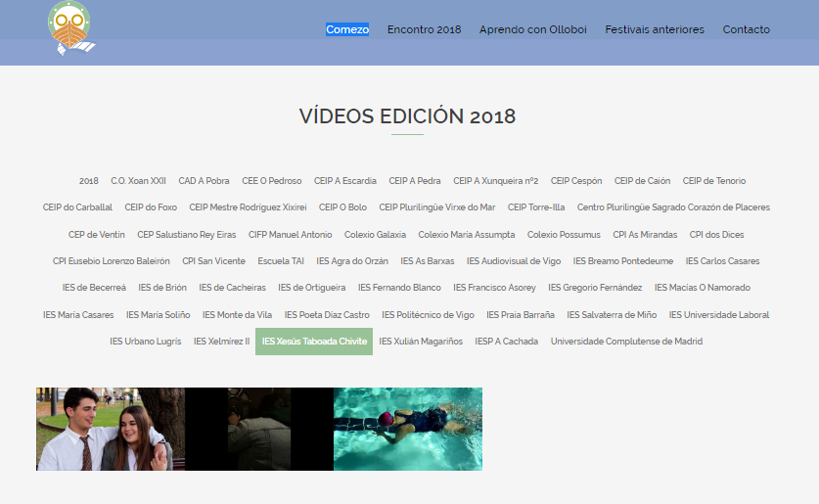Screen dimensions: 819x504
Task: Select the CEP de Ventín filter
Action: click(97, 235)
